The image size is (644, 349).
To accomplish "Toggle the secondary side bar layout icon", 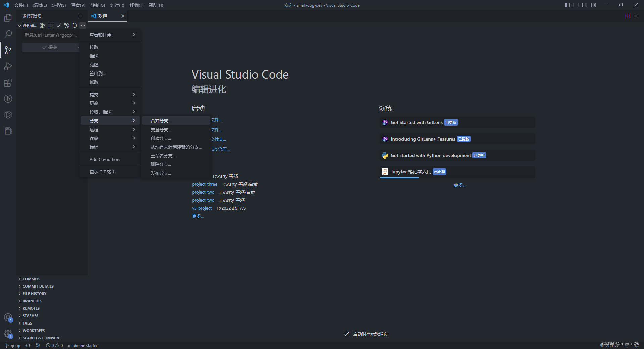I will (x=585, y=5).
